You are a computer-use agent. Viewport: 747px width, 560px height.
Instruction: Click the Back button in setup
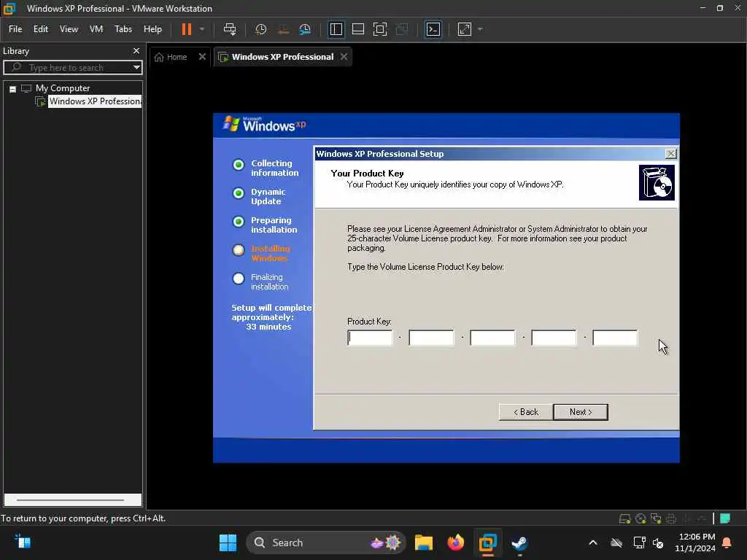click(525, 412)
